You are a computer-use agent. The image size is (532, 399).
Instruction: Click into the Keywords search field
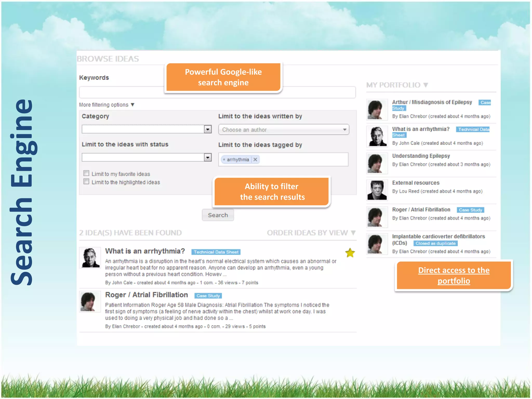click(122, 92)
